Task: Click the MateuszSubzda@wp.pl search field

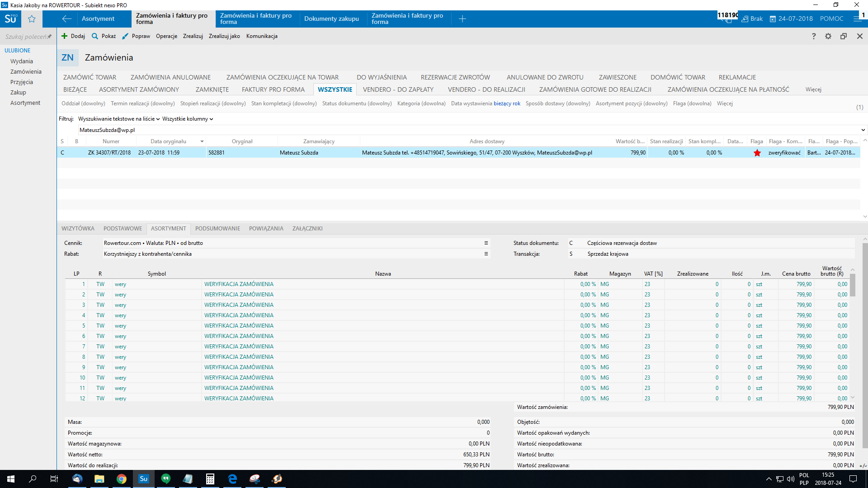Action: click(x=271, y=130)
